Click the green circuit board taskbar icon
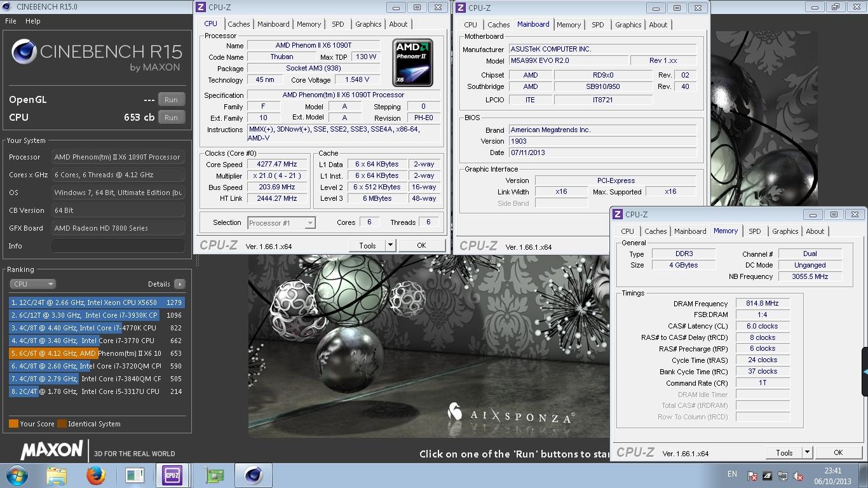Image resolution: width=868 pixels, height=488 pixels. 215,475
